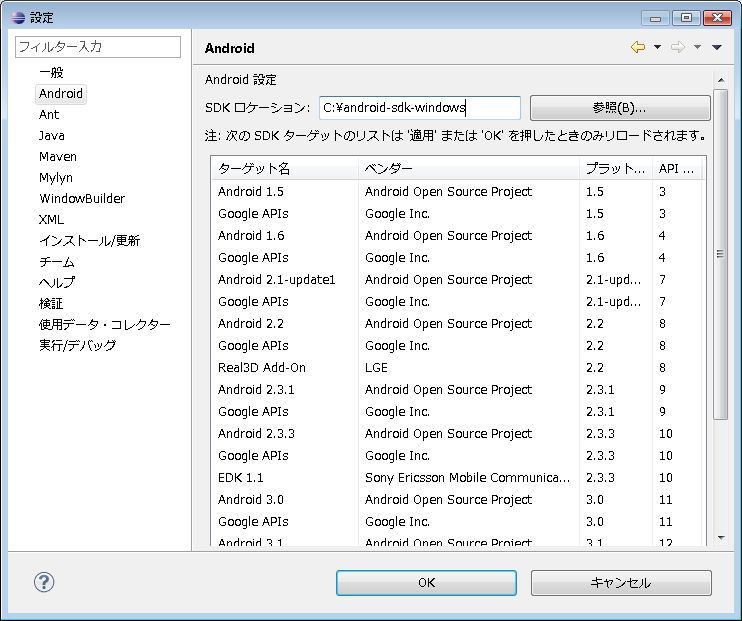Click the Google APIs row with platform 1.5
742x621 pixels.
tap(458, 214)
